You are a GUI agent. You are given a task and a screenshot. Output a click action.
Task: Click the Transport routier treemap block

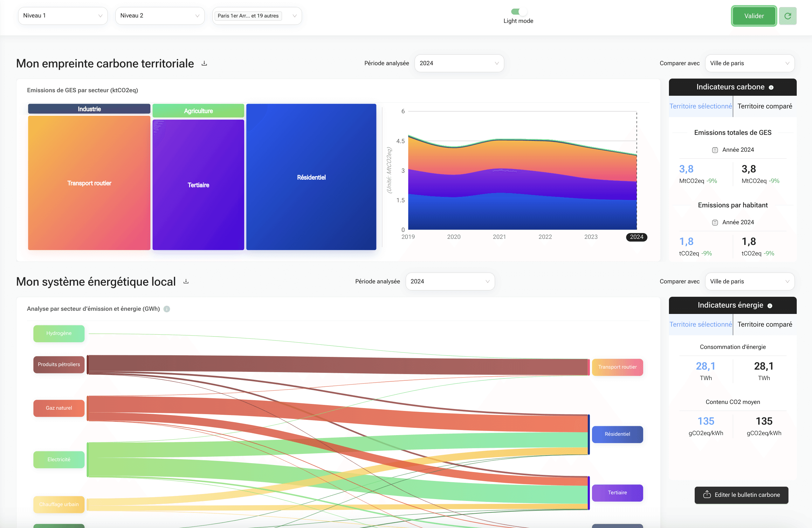(x=89, y=183)
